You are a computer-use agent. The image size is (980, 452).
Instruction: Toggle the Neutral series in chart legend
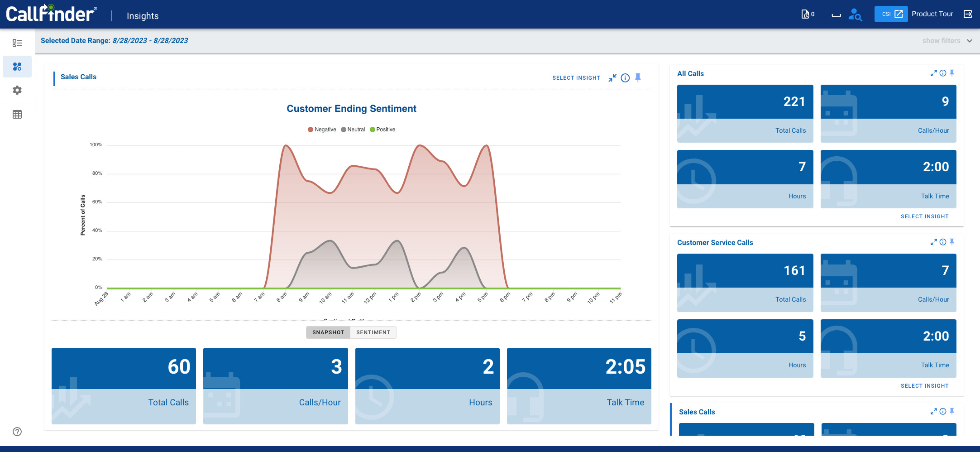[x=353, y=130]
